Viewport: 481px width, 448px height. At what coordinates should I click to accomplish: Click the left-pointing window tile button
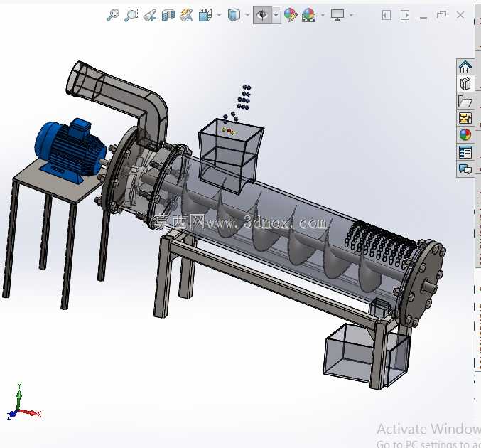pyautogui.click(x=387, y=15)
